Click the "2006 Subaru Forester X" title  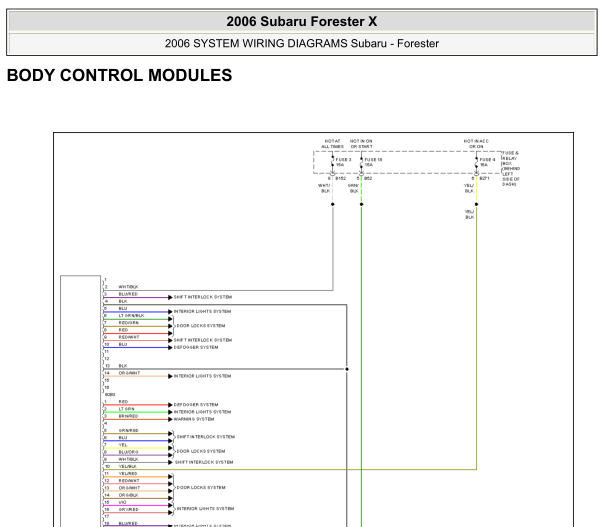(302, 22)
